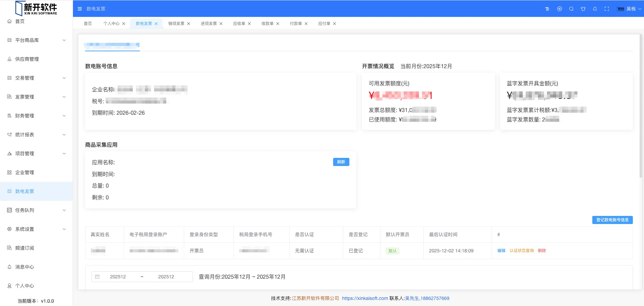Open the 吴栋 user dropdown
Screen dimensions: 644x306
click(629, 9)
